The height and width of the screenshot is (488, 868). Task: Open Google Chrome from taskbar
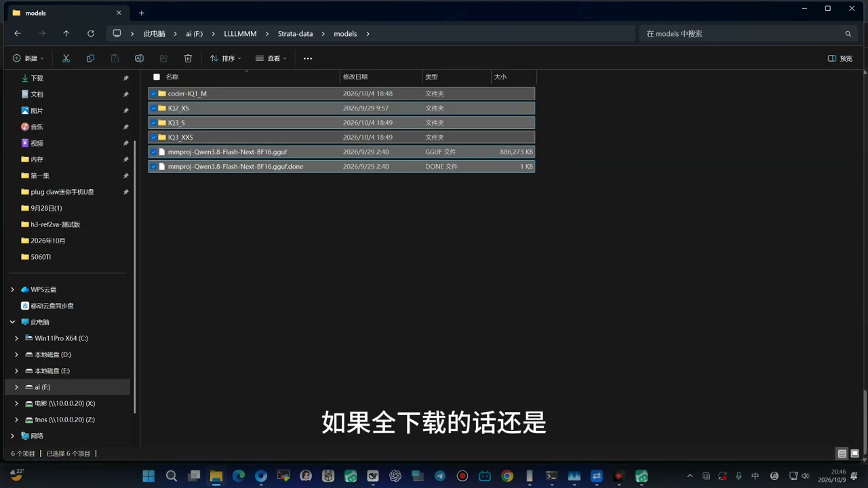507,476
